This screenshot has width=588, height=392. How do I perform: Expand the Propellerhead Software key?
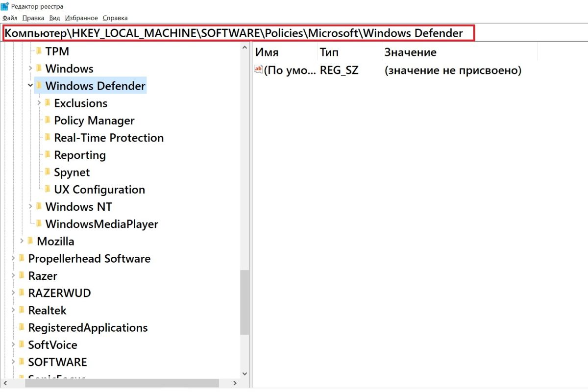[13, 259]
